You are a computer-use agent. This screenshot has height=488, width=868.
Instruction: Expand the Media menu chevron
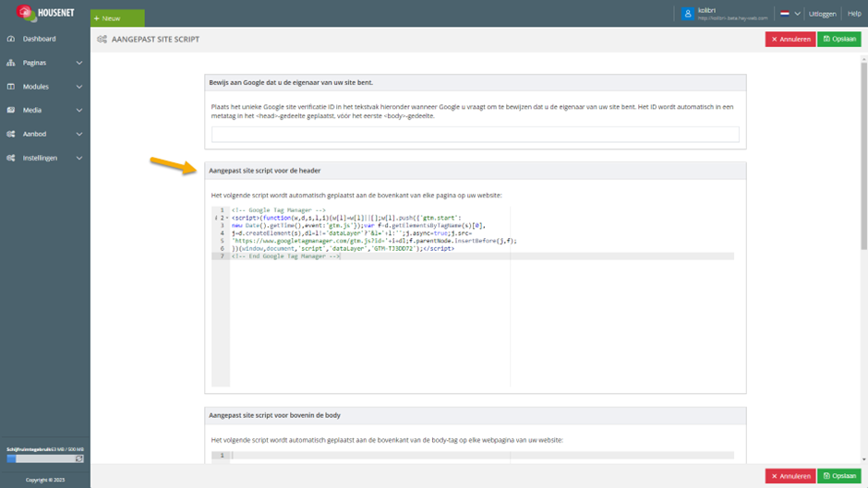coord(79,110)
